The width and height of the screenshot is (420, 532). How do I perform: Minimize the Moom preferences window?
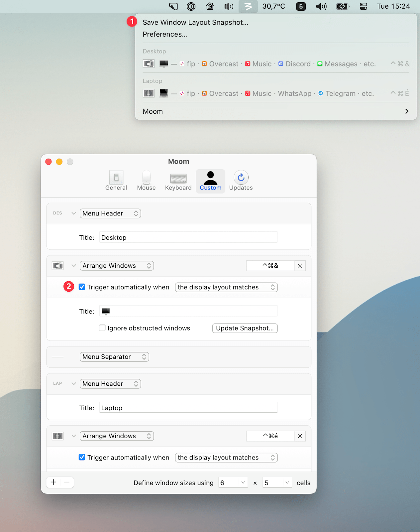coord(59,162)
